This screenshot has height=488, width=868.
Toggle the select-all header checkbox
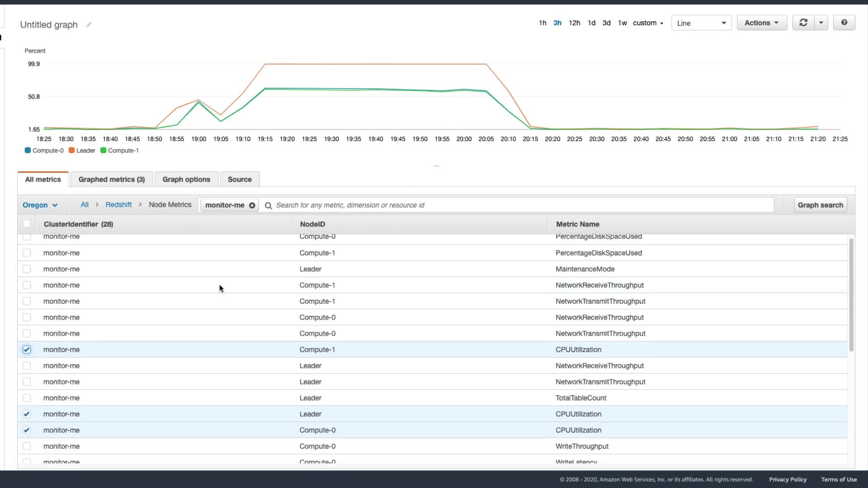[x=27, y=224]
